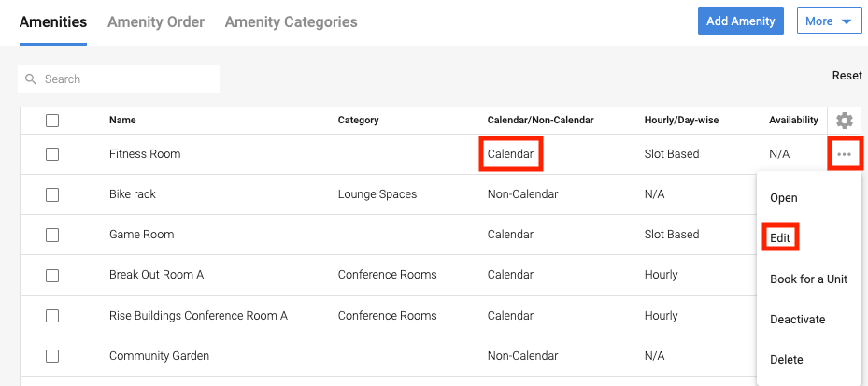Click the search magnifier icon
868x386 pixels.
point(31,79)
